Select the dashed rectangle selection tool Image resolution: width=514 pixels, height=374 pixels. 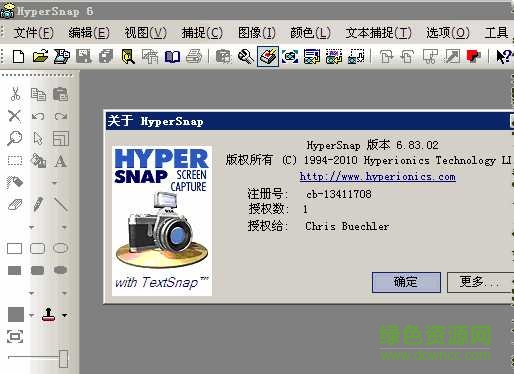(15, 161)
